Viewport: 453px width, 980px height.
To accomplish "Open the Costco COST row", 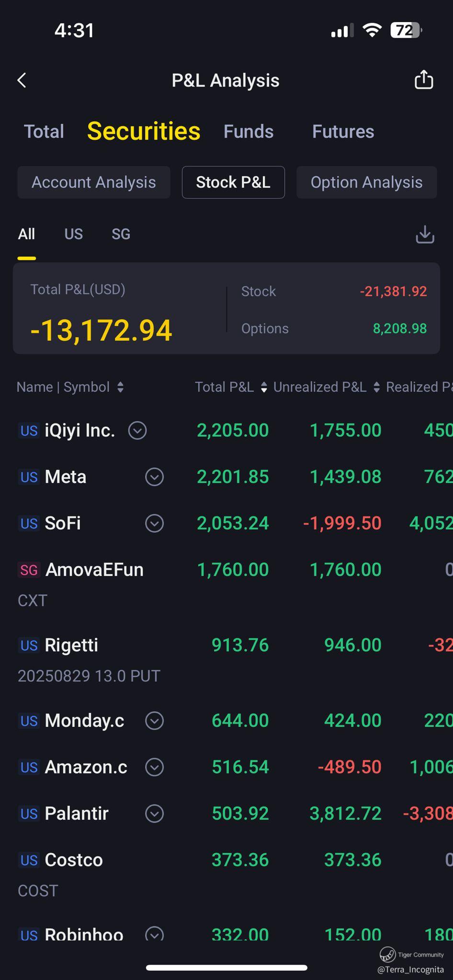I will coord(226,875).
